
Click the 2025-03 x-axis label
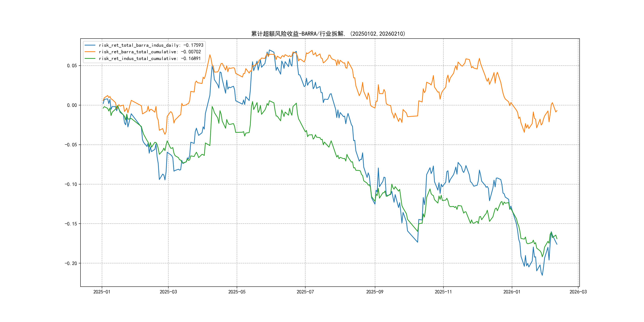click(x=168, y=292)
